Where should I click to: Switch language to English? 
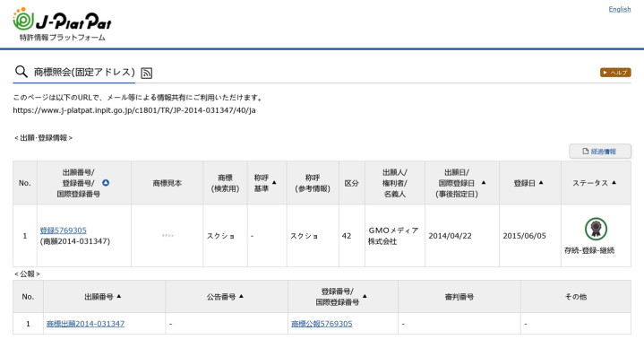[x=619, y=9]
